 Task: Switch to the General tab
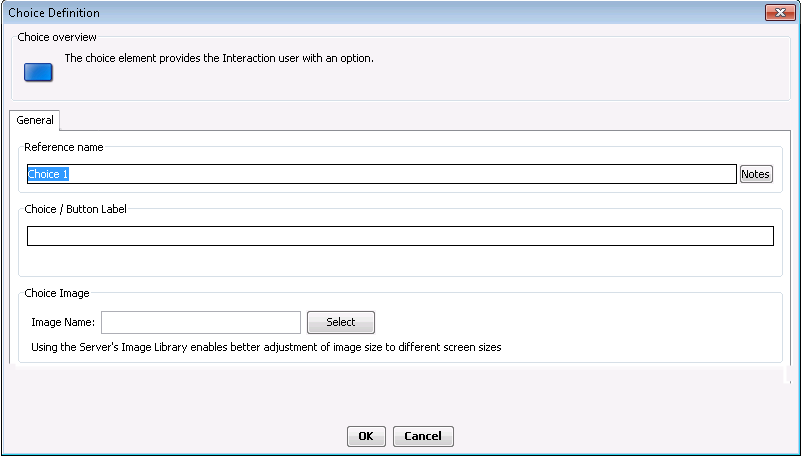point(35,120)
